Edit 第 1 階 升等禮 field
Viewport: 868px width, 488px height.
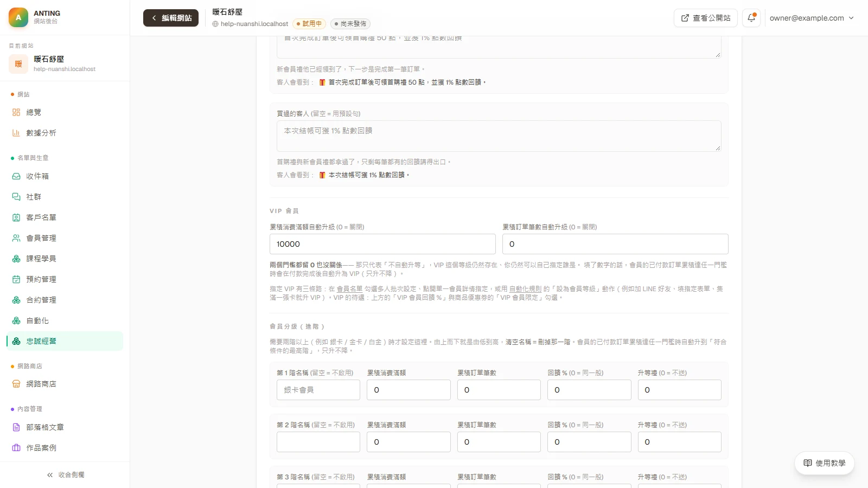pos(680,390)
